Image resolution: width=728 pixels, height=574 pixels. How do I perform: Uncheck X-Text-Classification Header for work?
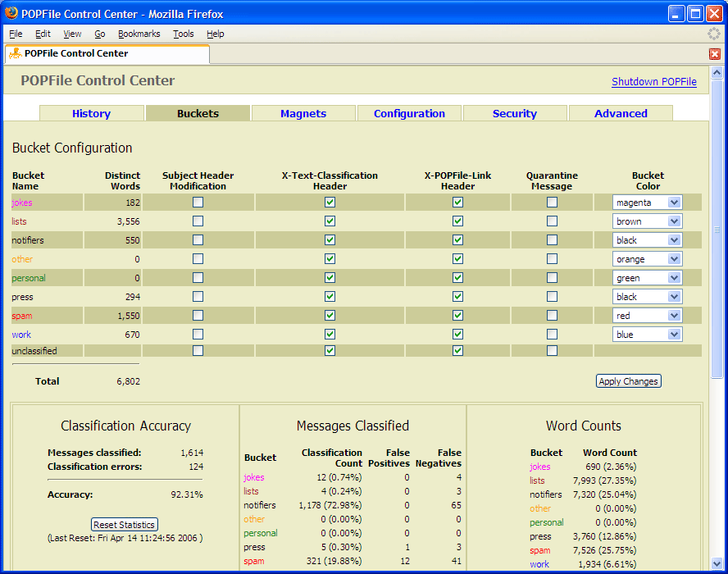pyautogui.click(x=330, y=334)
